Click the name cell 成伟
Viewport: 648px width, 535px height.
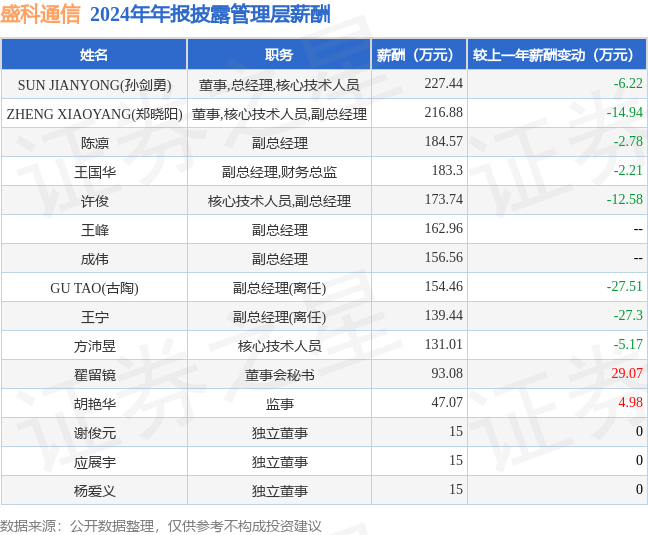pos(95,259)
